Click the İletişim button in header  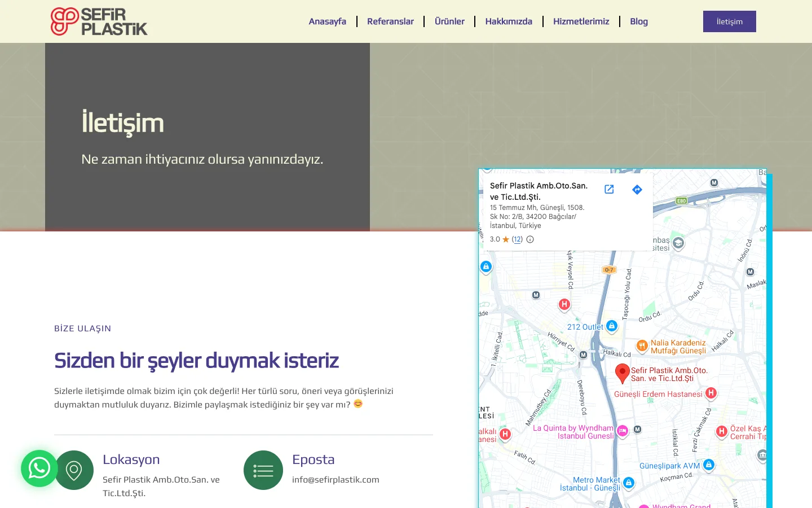tap(730, 21)
